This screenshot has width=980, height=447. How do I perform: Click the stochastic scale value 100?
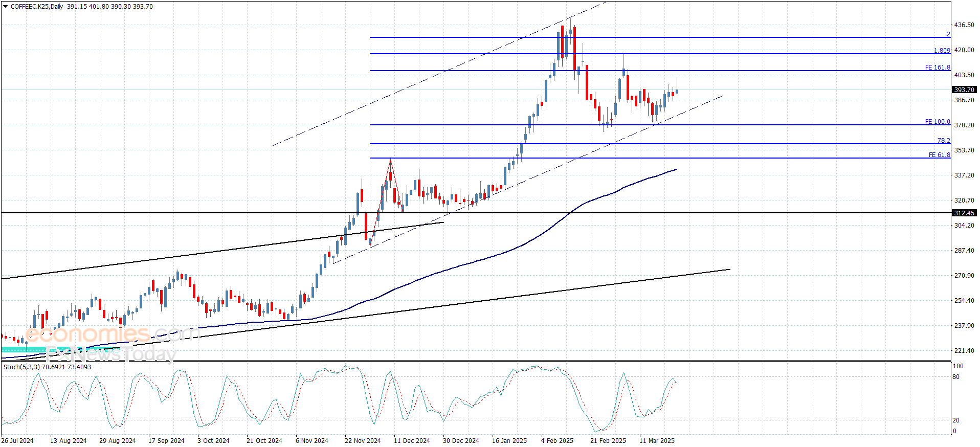click(x=959, y=366)
